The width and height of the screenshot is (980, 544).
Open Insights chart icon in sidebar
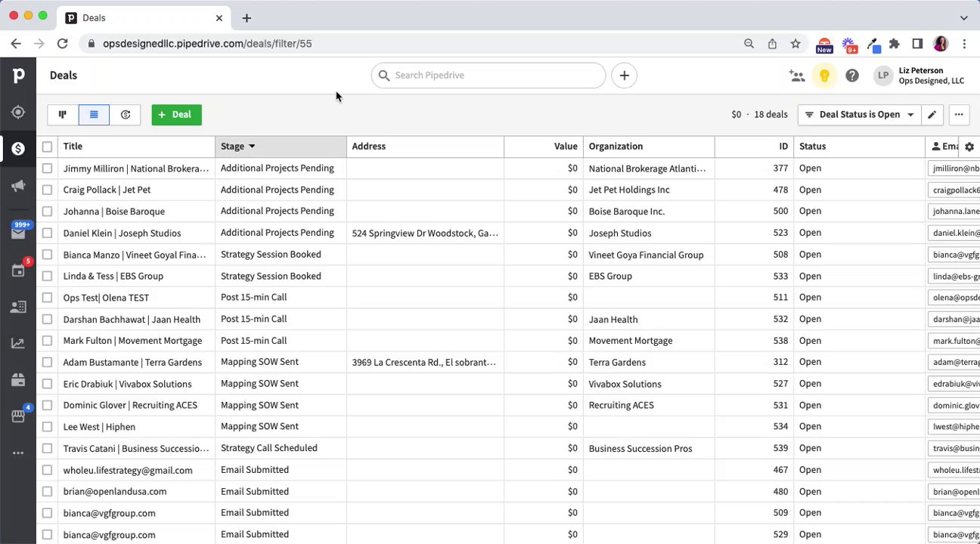[x=18, y=344]
